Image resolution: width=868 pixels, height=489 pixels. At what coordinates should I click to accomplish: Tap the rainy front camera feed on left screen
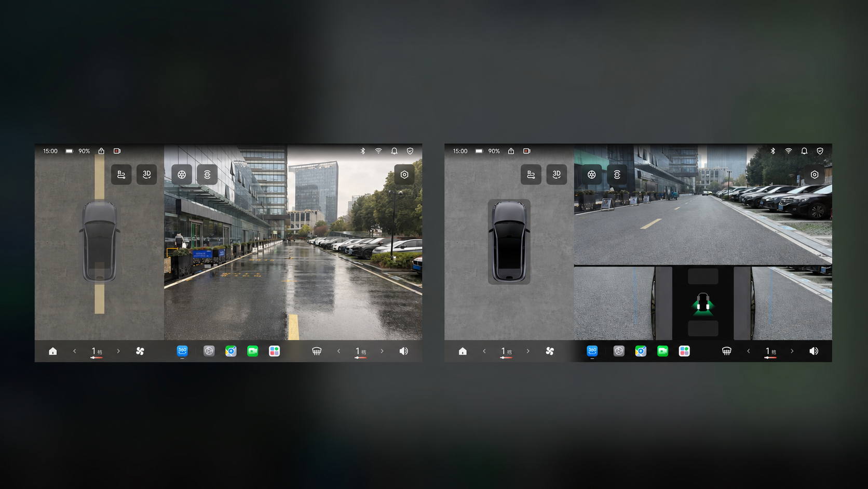point(293,242)
